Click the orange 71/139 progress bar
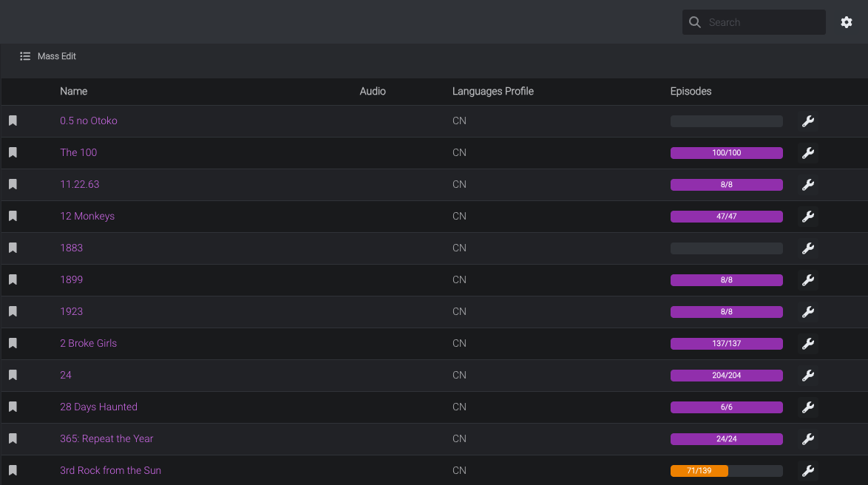868x485 pixels. 699,471
